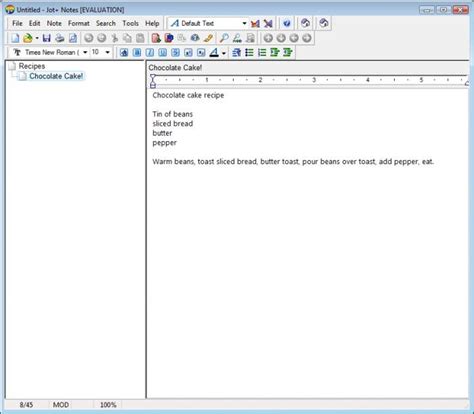Click the Open file folder icon
The image size is (474, 414).
pos(28,38)
